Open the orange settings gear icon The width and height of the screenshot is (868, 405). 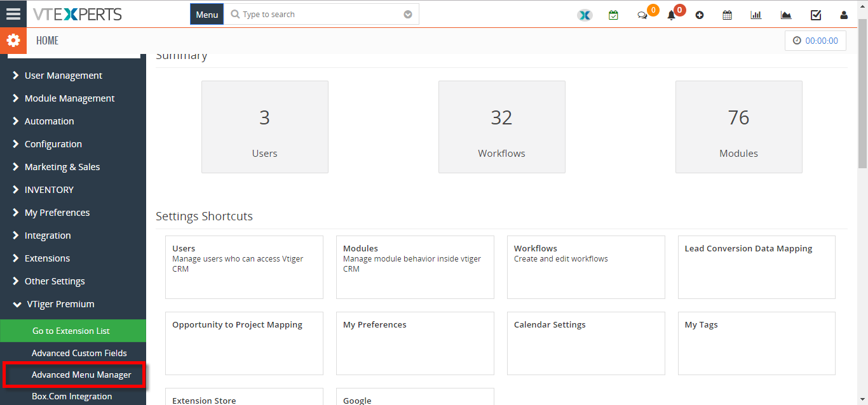tap(13, 41)
